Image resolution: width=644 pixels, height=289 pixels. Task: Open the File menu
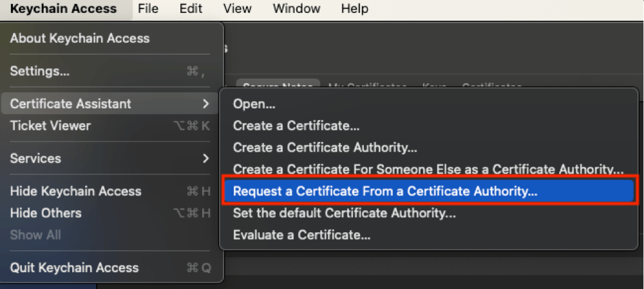pos(148,8)
